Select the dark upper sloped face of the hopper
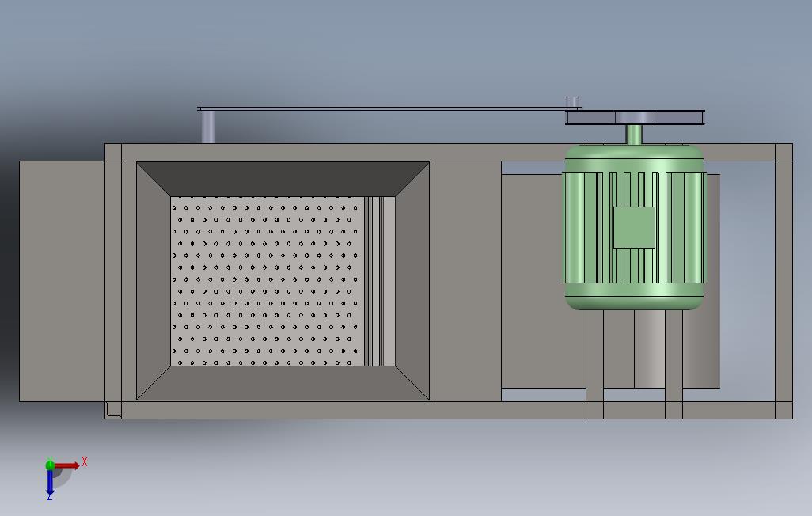 pos(283,179)
